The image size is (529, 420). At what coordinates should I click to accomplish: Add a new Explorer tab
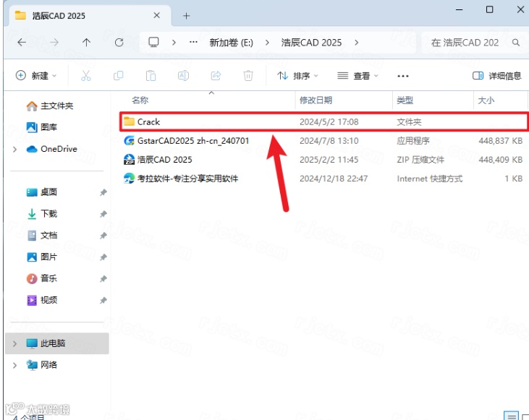[x=186, y=16]
